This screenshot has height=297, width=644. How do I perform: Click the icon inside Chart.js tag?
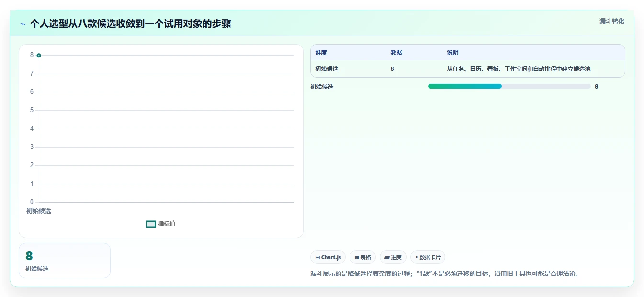pos(317,258)
